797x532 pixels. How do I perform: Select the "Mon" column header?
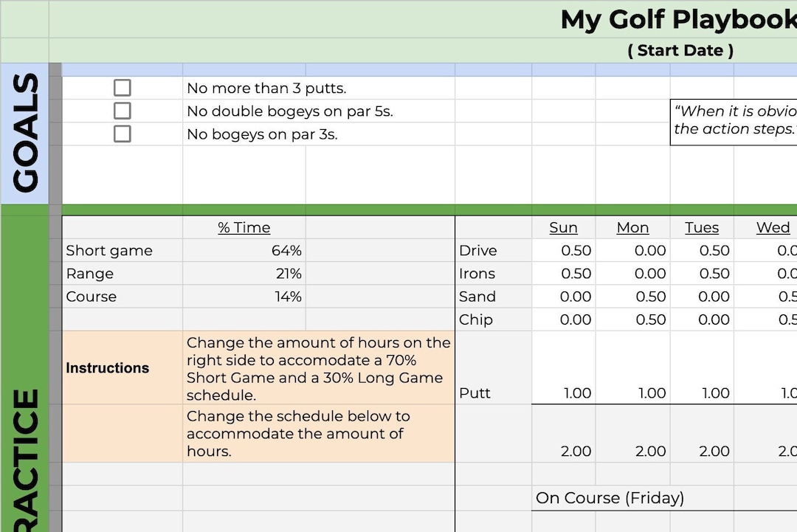[x=632, y=227]
